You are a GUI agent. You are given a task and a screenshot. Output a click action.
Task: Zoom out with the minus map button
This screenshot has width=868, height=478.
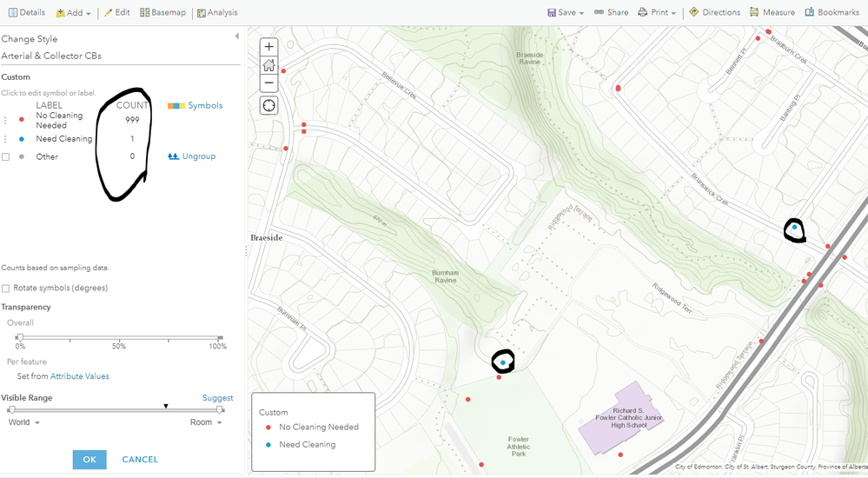click(x=268, y=83)
